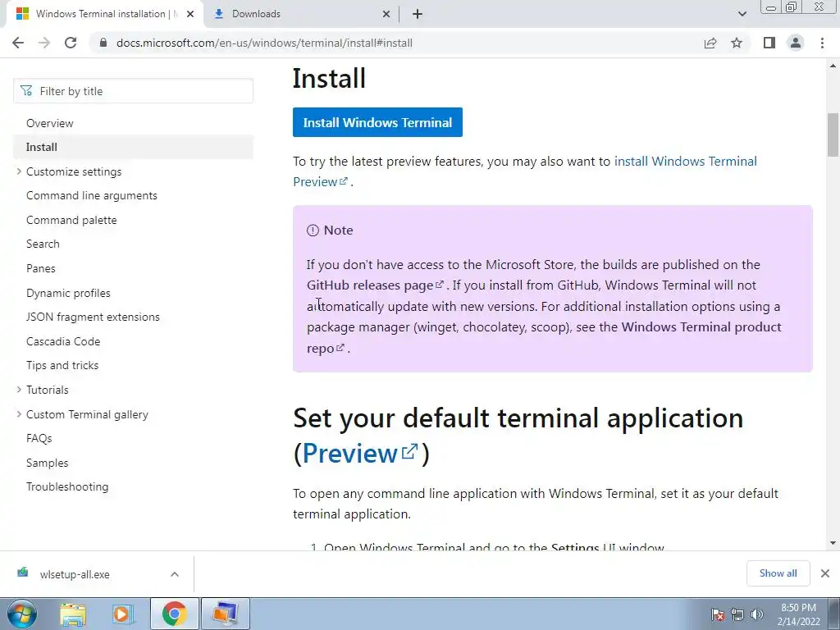Open the Preview link in the heading

click(360, 453)
